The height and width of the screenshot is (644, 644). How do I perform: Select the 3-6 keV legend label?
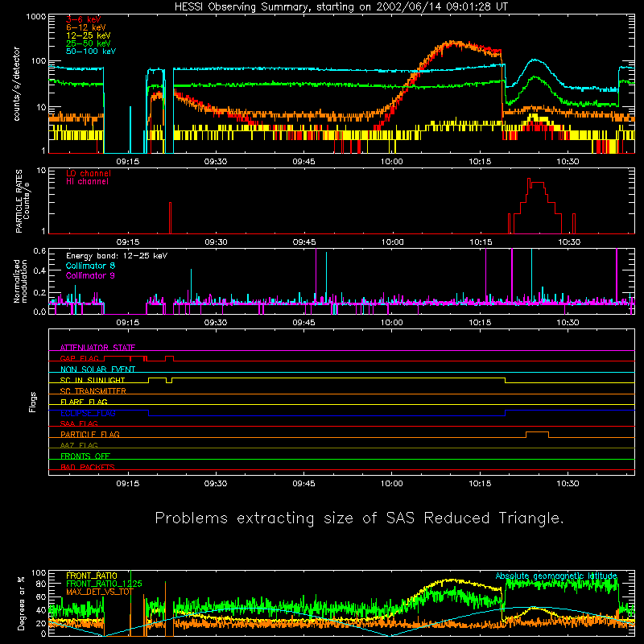click(84, 19)
